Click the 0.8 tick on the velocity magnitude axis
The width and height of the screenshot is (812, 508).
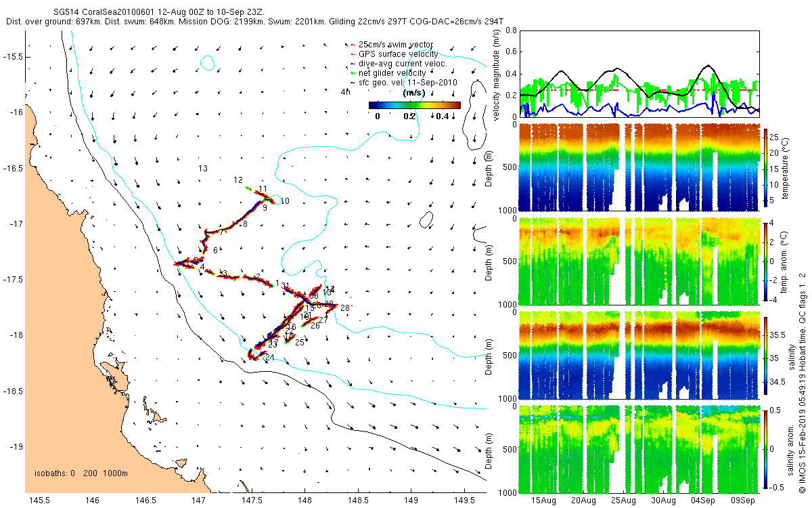pos(510,30)
